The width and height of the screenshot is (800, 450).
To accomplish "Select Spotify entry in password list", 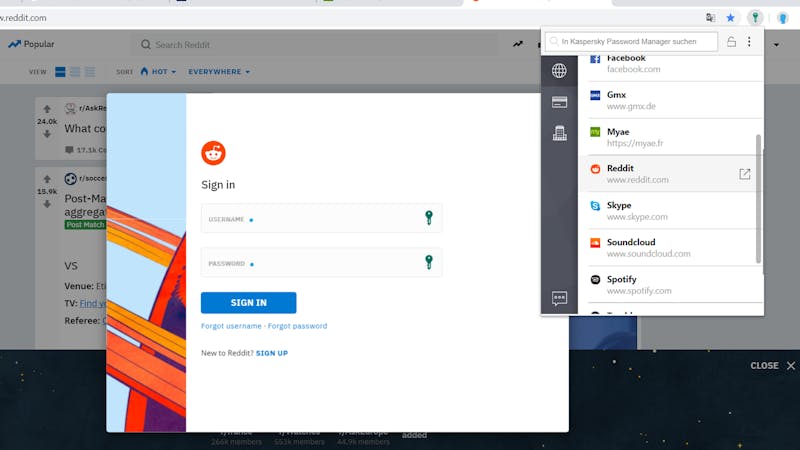I will click(x=671, y=285).
